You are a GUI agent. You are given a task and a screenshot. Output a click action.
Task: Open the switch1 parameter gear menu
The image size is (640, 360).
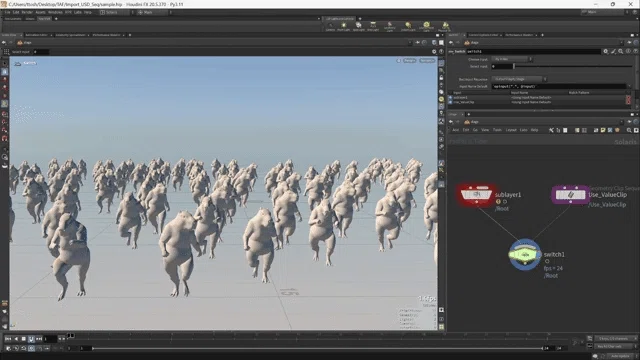tap(606, 51)
